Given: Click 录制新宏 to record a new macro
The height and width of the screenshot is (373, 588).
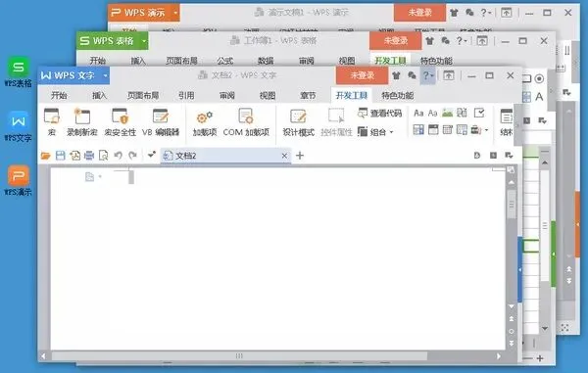Looking at the screenshot, I should click(x=82, y=122).
